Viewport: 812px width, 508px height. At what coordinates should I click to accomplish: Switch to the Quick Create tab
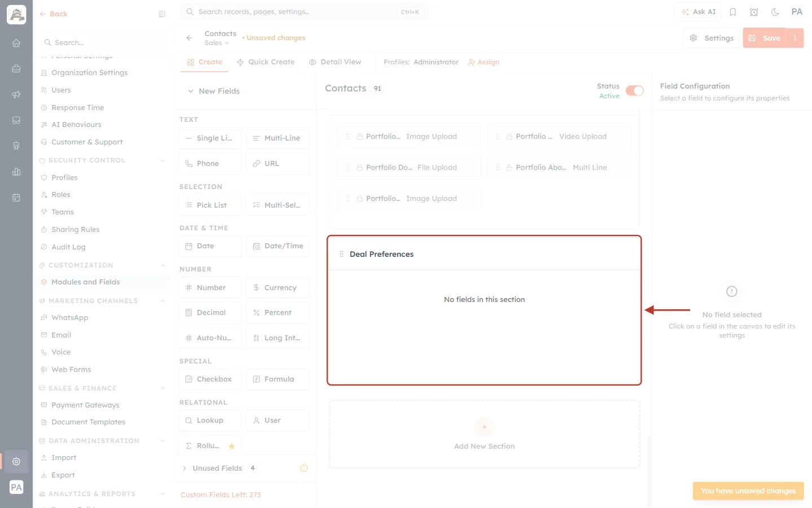click(x=266, y=62)
